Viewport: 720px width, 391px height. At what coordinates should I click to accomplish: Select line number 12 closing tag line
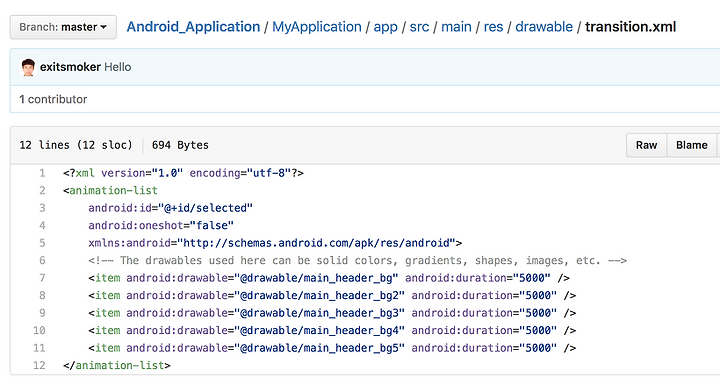point(39,365)
